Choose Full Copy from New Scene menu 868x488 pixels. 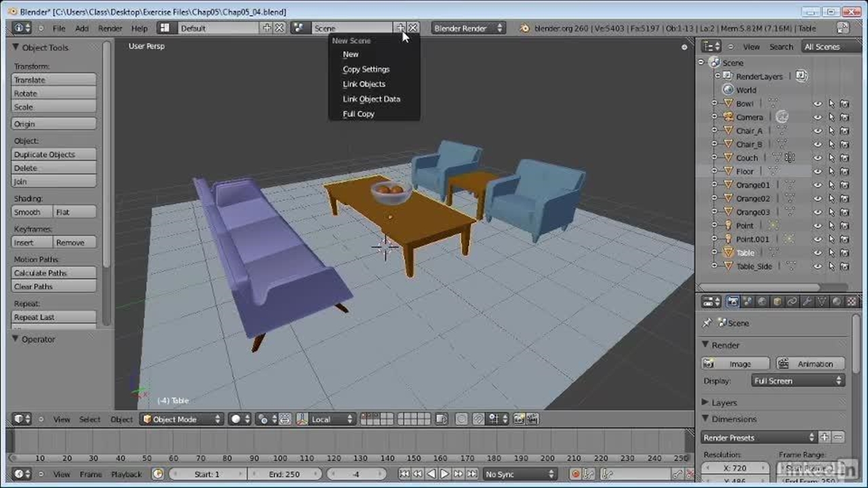point(358,114)
